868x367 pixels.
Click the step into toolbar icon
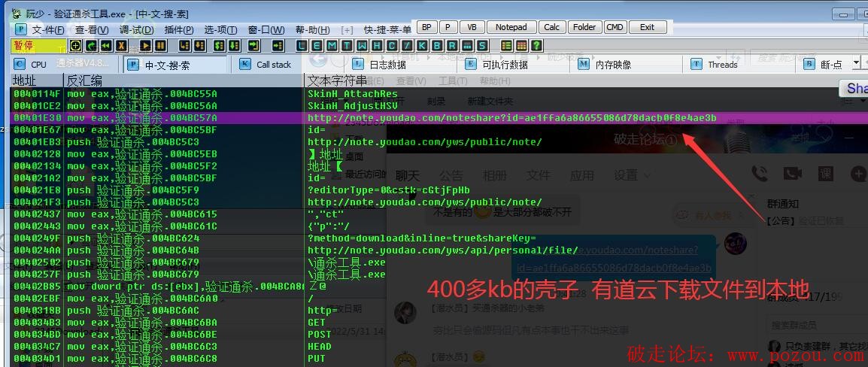pyautogui.click(x=184, y=45)
